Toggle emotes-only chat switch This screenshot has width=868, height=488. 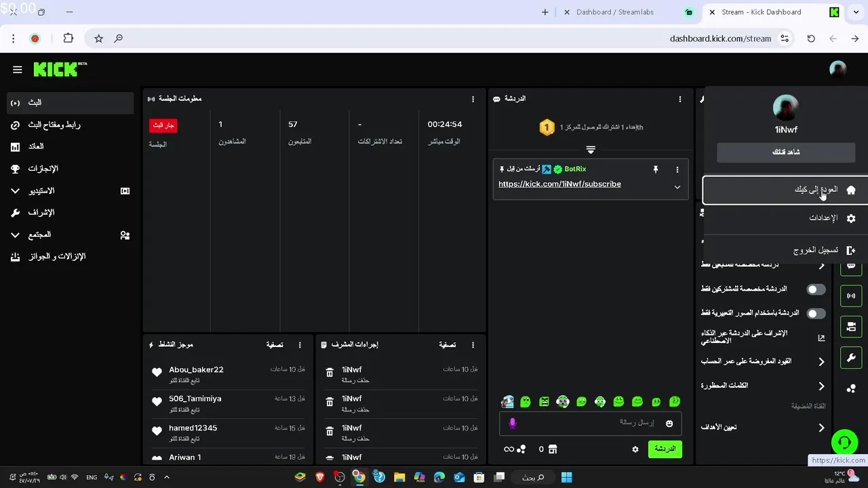coord(816,314)
